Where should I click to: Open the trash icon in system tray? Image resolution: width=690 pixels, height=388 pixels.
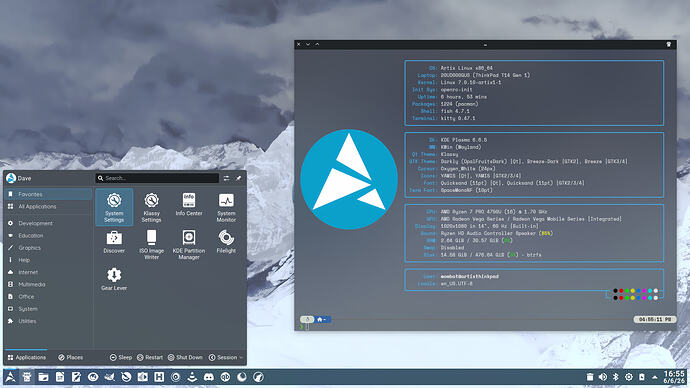coord(590,377)
